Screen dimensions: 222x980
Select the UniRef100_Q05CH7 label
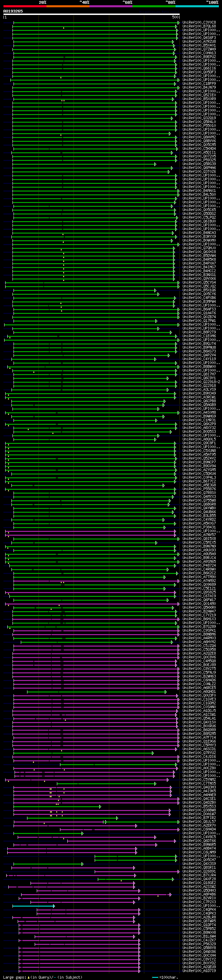pos(199,860)
